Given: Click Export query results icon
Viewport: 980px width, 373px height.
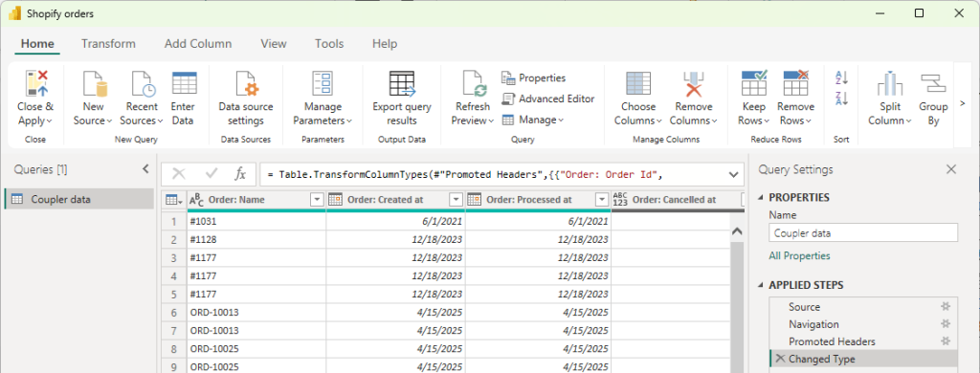Looking at the screenshot, I should [402, 84].
